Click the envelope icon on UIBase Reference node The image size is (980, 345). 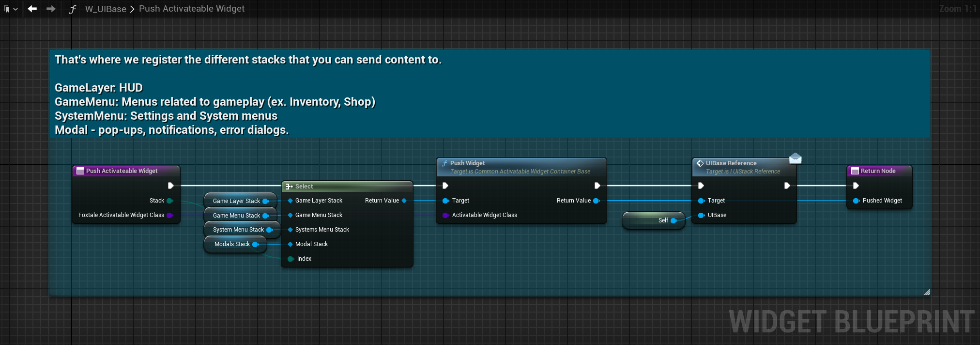click(795, 158)
